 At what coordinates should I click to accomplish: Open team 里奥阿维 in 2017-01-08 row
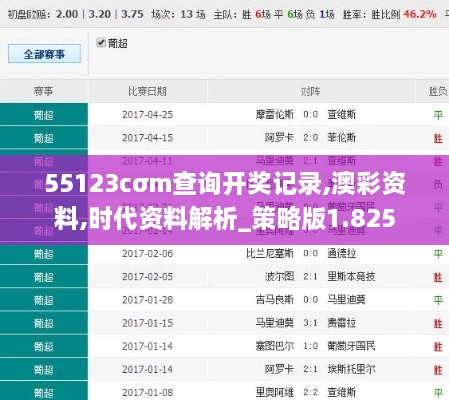tap(275, 392)
